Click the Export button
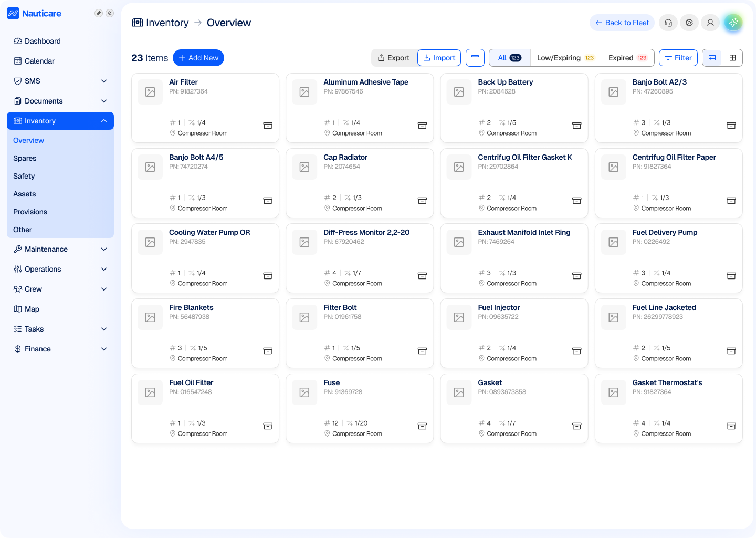The image size is (756, 538). click(394, 58)
